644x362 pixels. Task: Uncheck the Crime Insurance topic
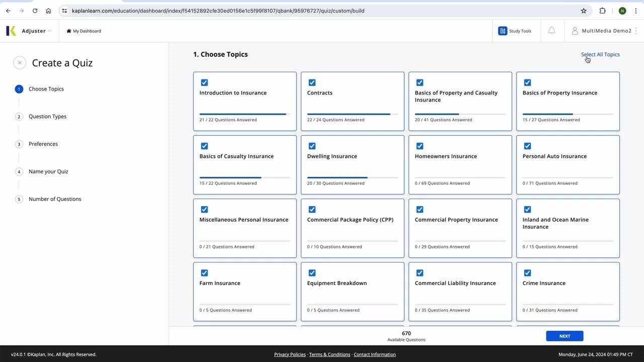pos(527,273)
